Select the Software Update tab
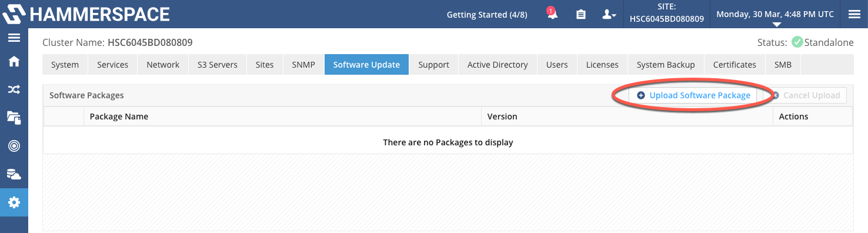 coord(366,65)
